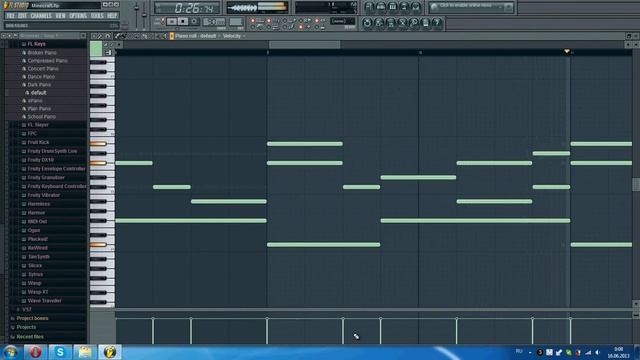This screenshot has width=640, height=360.
Task: Click the piano roll horizontal scrollbar thumb
Action: pos(304,45)
